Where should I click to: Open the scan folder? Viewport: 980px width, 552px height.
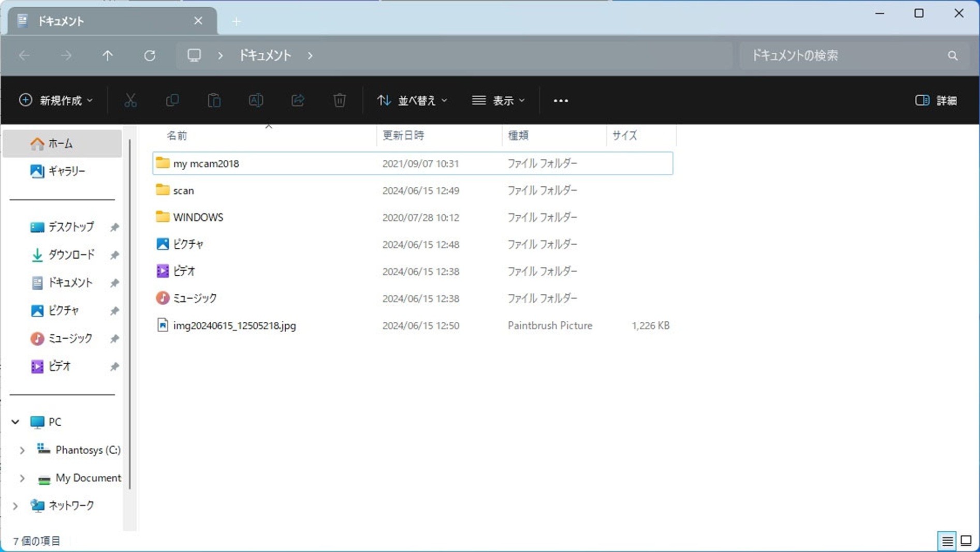(184, 190)
